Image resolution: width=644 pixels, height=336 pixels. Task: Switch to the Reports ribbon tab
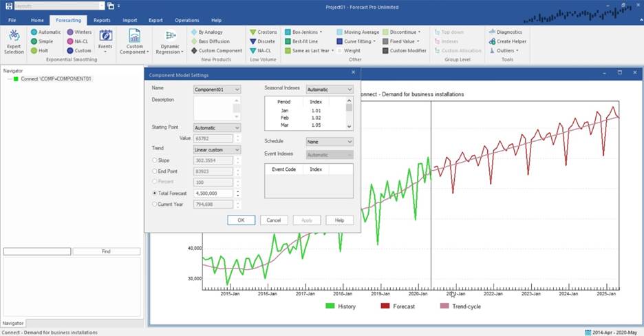[102, 21]
